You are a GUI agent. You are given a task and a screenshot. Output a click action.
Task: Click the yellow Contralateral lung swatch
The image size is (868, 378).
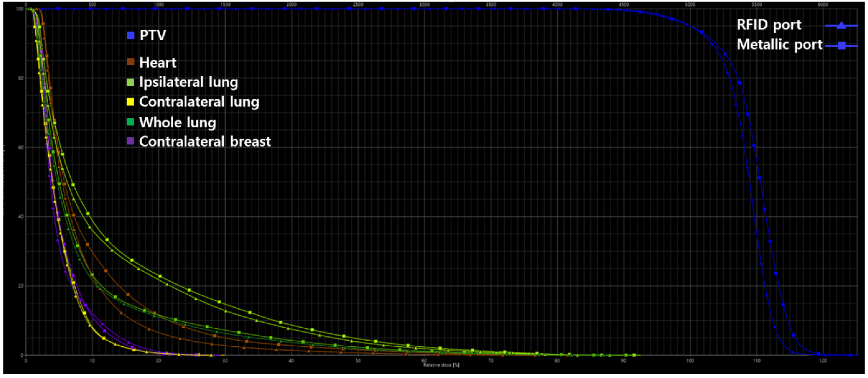point(130,101)
